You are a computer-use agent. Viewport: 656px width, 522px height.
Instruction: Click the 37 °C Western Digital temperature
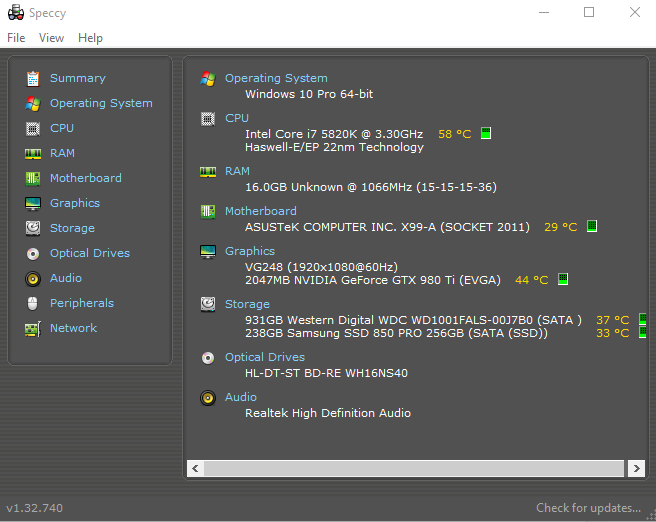(x=612, y=320)
